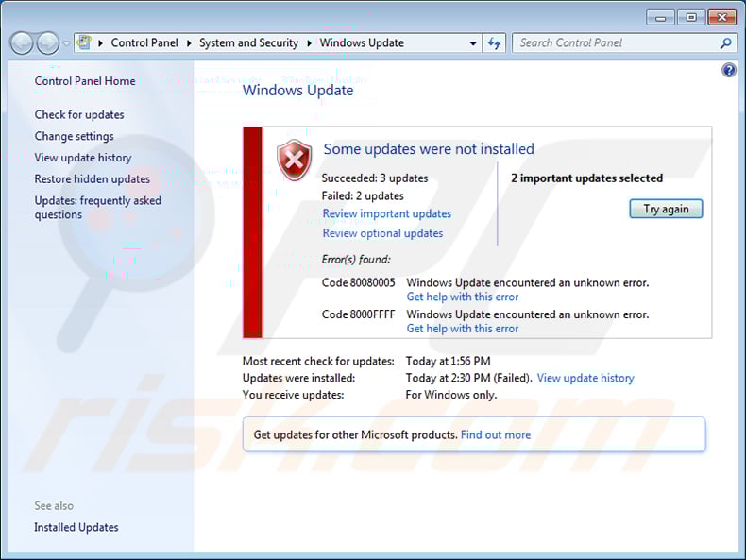The image size is (746, 560).
Task: Click Review important updates link
Action: point(387,213)
